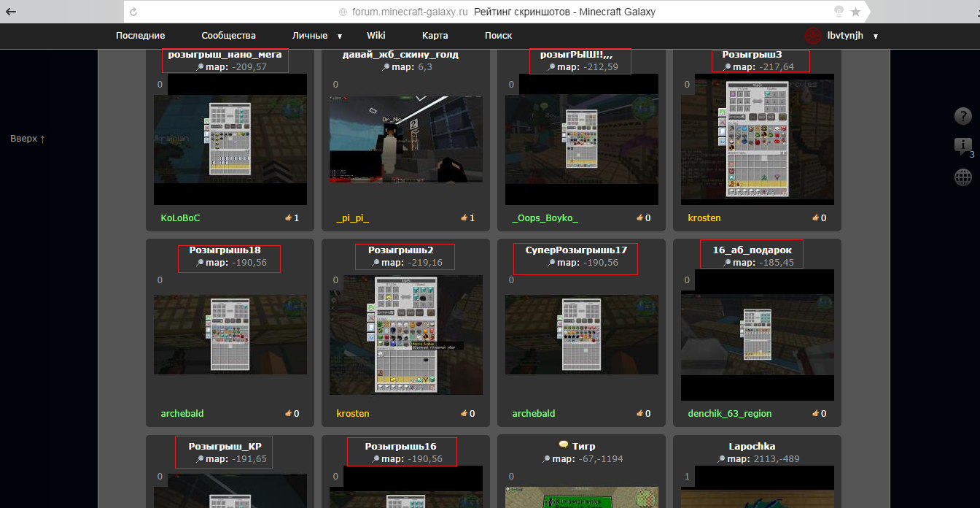Click map magnifier icon for Lapochka

tap(722, 459)
